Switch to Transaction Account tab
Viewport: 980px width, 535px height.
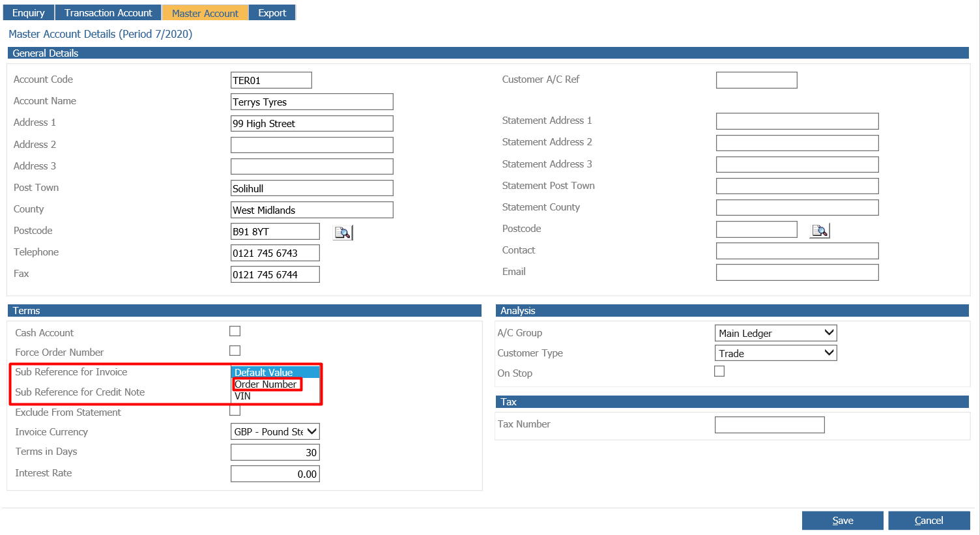(108, 13)
